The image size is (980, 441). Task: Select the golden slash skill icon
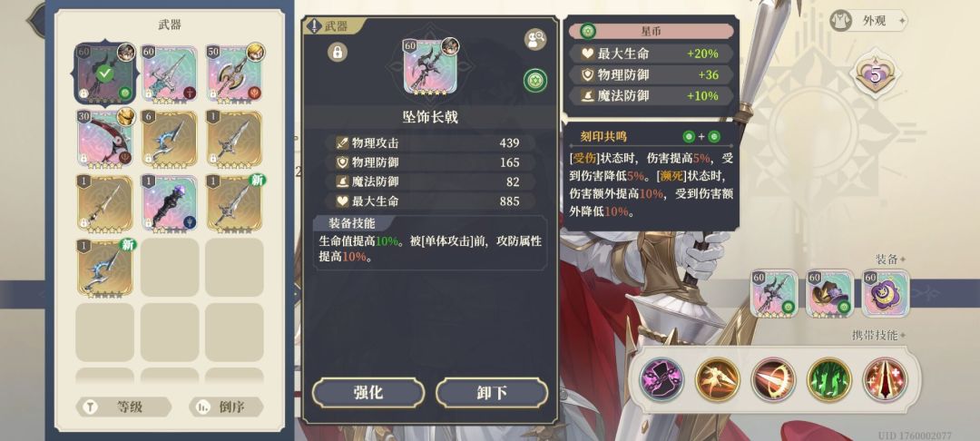tap(718, 379)
